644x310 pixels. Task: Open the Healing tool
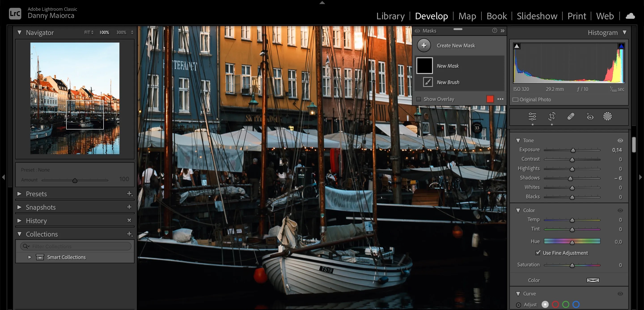pos(572,116)
